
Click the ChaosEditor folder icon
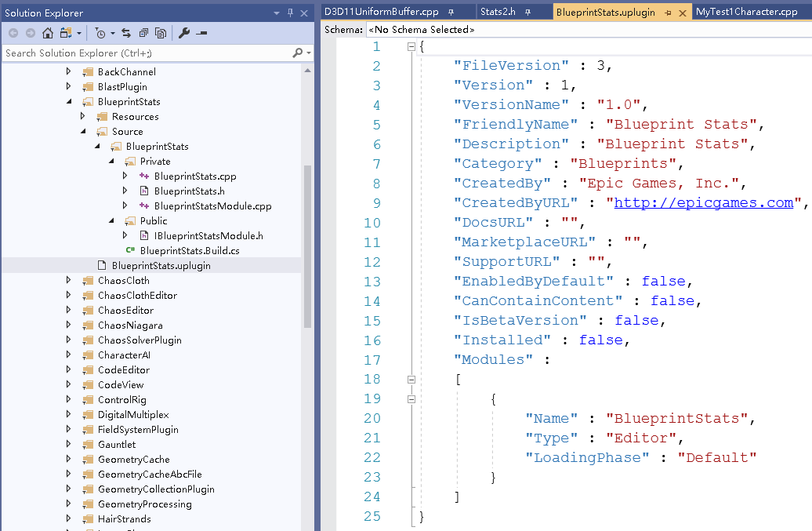tap(88, 311)
